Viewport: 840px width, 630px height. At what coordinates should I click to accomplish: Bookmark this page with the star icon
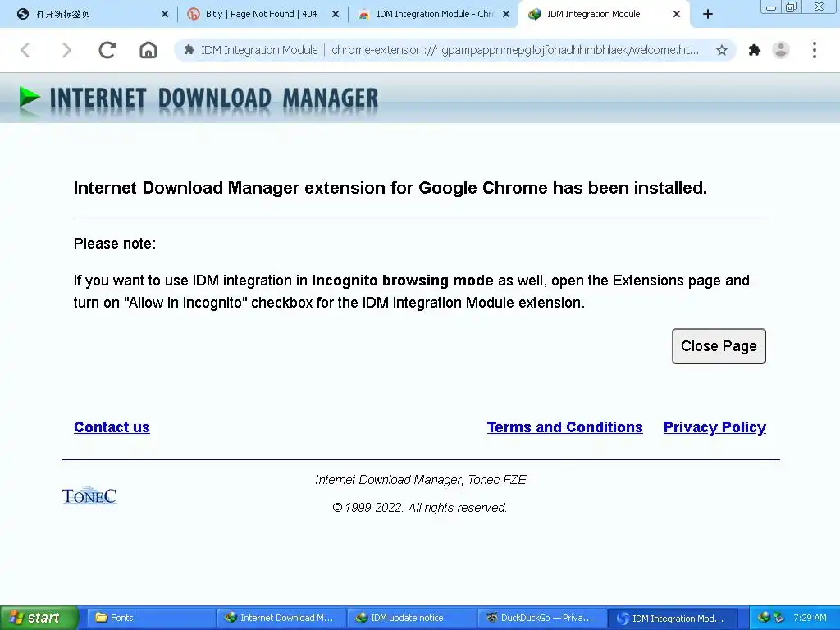tap(722, 50)
